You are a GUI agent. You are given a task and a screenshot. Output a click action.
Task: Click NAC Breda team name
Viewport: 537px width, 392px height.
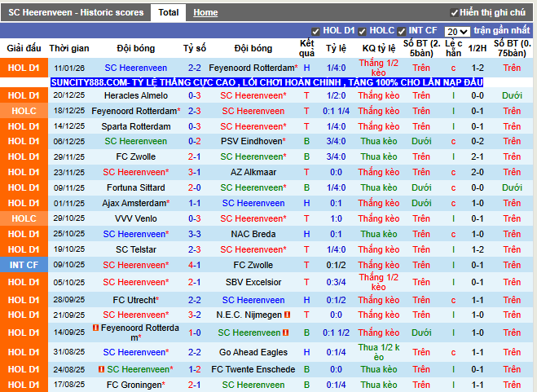253,234
